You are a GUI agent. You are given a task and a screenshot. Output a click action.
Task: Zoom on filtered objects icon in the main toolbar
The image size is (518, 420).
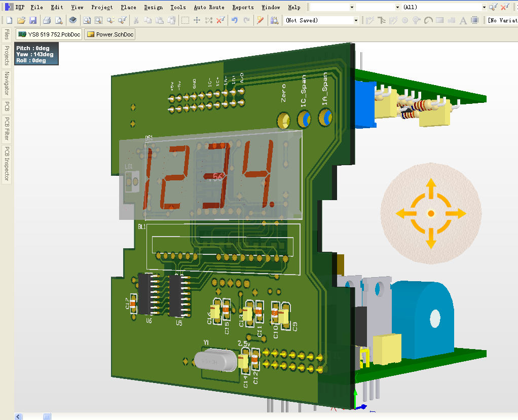(122, 20)
